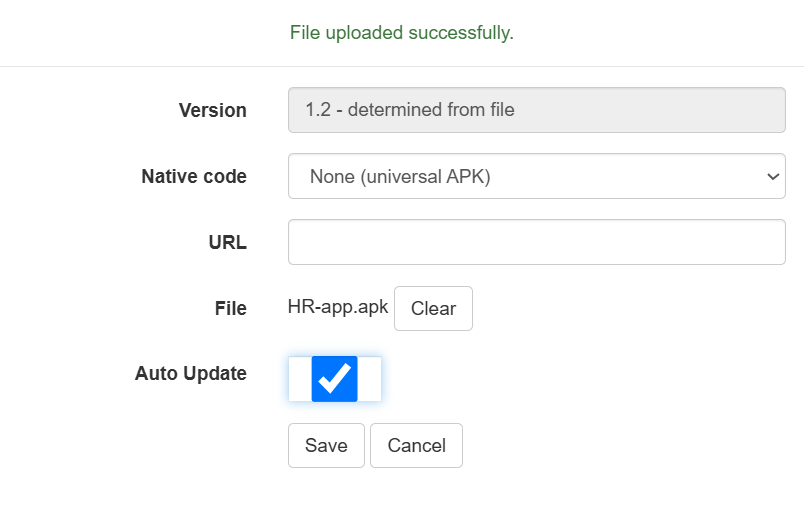This screenshot has width=804, height=506.
Task: Click the "1.2 - determined from file" text
Action: [410, 110]
